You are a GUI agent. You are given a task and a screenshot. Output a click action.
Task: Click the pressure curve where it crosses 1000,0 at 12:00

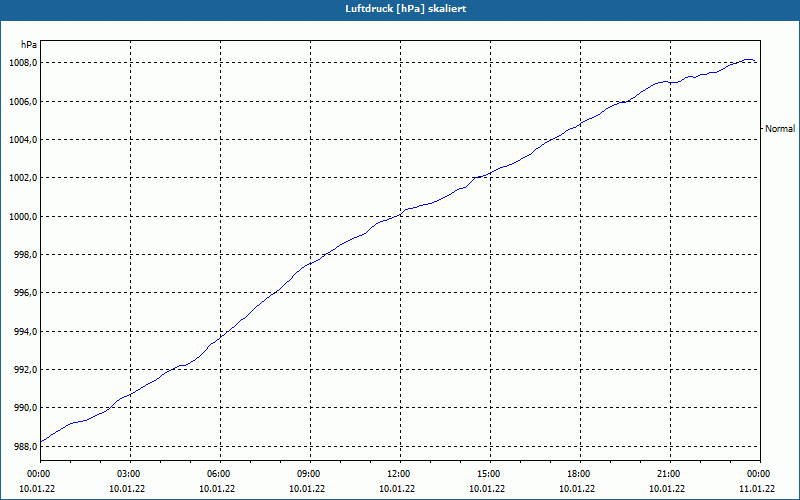click(401, 215)
